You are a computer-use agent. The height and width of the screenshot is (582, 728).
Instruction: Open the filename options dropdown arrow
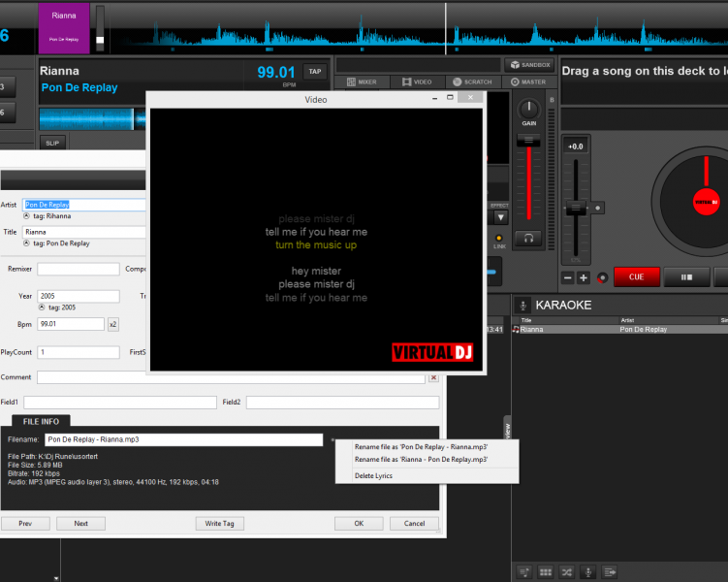point(332,439)
